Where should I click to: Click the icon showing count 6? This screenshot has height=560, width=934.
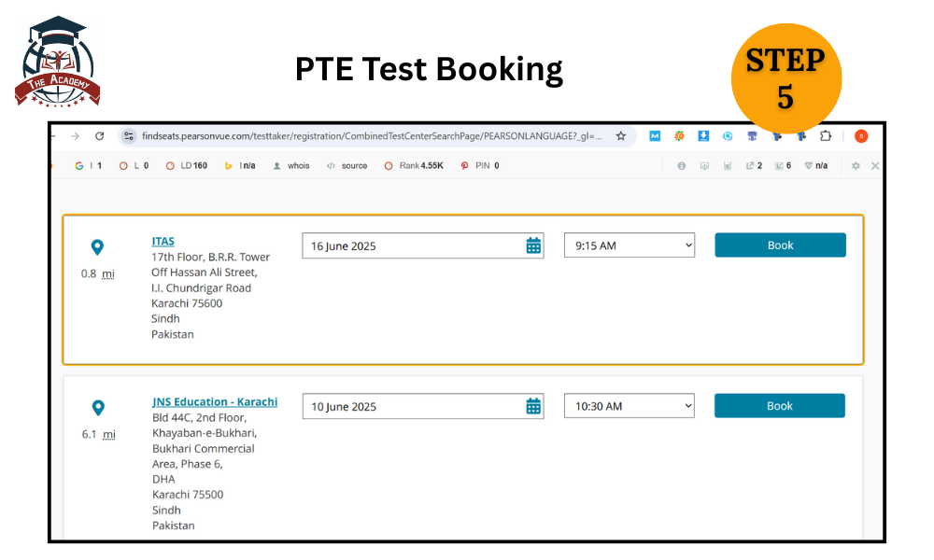[783, 166]
